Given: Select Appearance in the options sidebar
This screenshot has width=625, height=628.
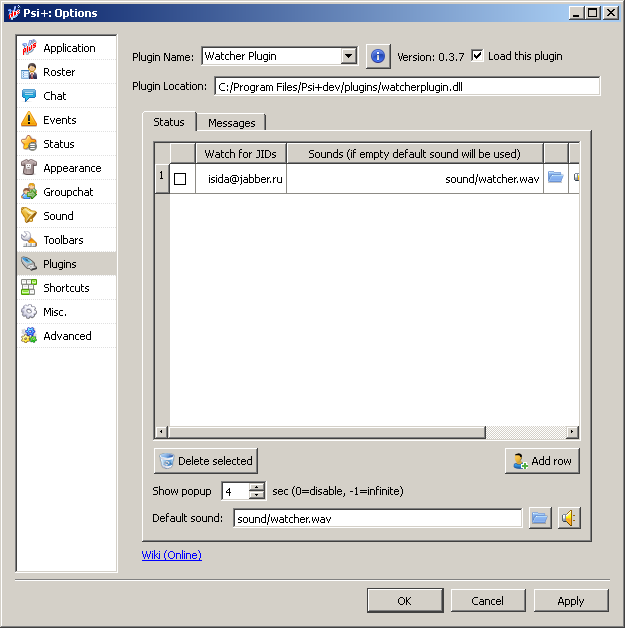Looking at the screenshot, I should 71,168.
